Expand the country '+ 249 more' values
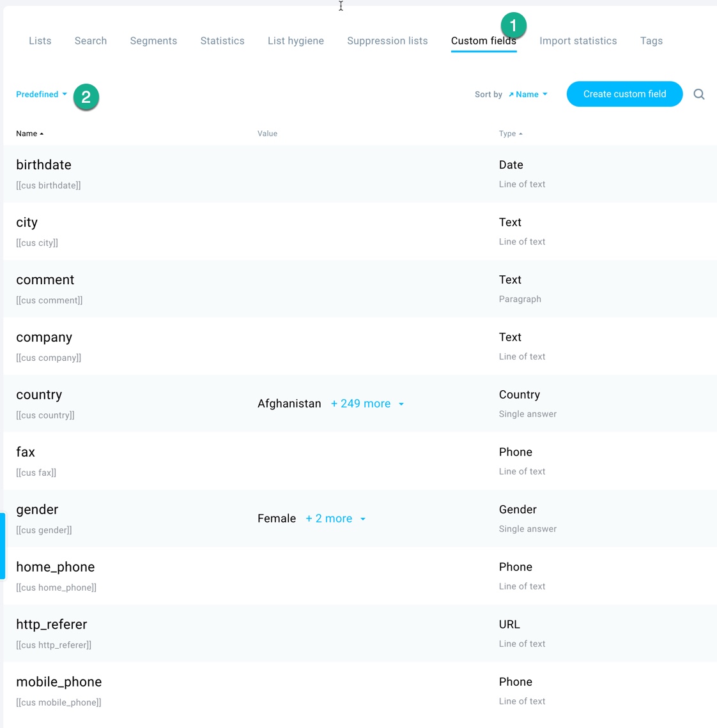The image size is (717, 728). [x=367, y=404]
